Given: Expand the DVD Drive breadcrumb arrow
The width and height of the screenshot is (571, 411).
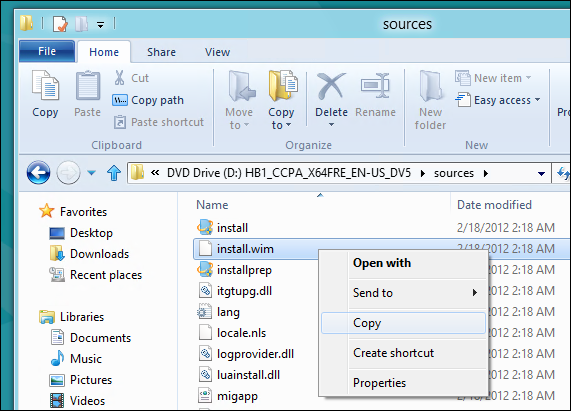Looking at the screenshot, I should point(423,173).
